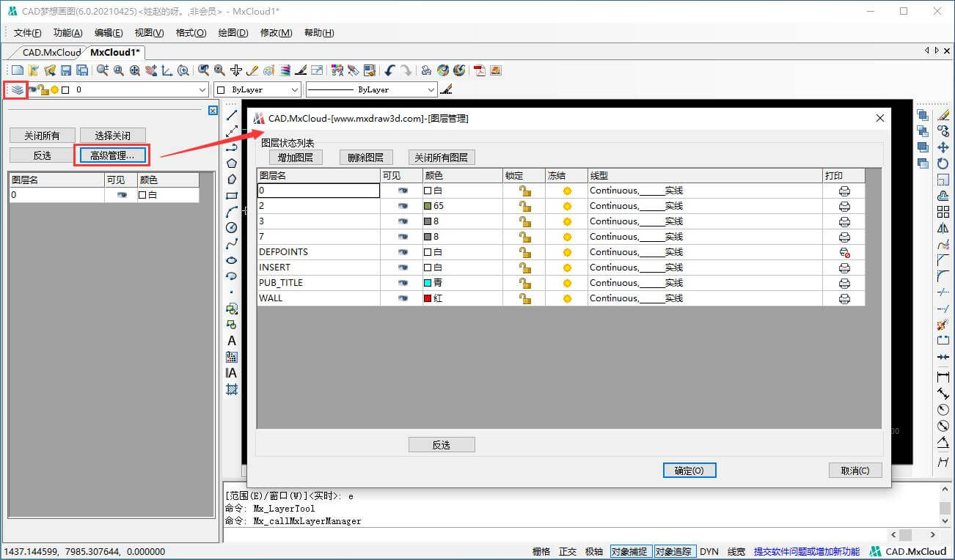Image resolution: width=955 pixels, height=560 pixels.
Task: Toggle visibility eye for layer PUB_TITLE
Action: (403, 283)
